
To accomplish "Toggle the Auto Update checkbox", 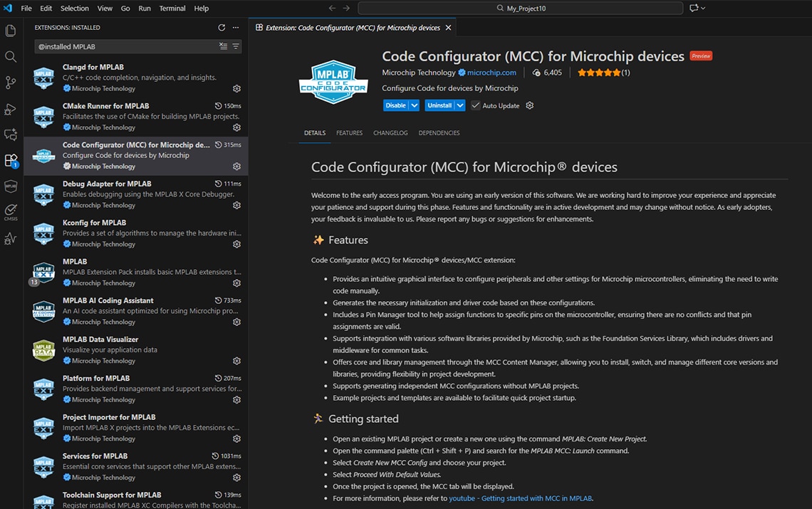I will (475, 105).
